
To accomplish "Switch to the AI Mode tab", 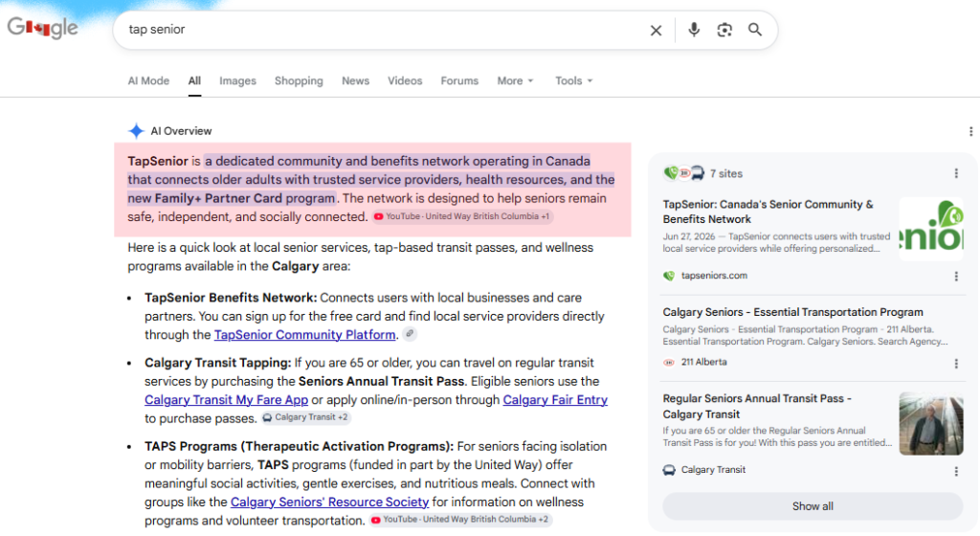I will click(148, 80).
